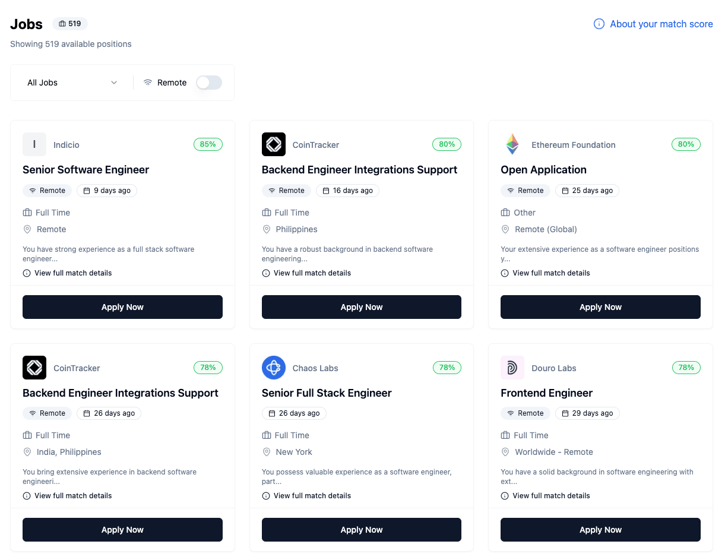Click calendar icon next to 25 days ago
728x560 pixels.
pyautogui.click(x=565, y=191)
